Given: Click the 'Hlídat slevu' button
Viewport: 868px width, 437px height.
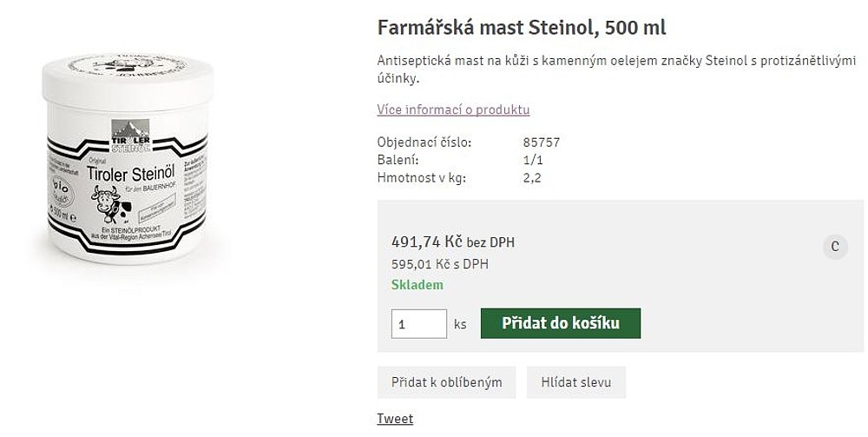Looking at the screenshot, I should tap(575, 382).
